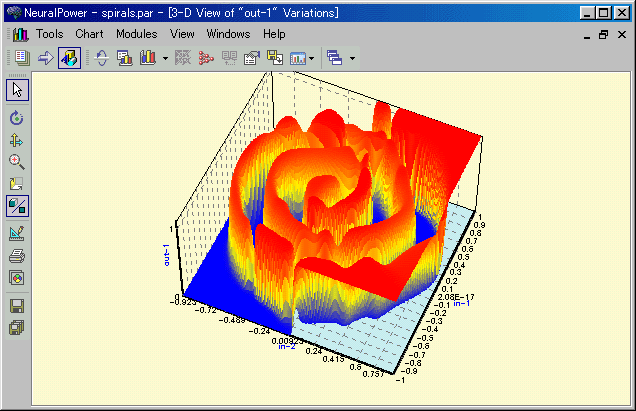Minimize the inner chart document window

[587, 35]
